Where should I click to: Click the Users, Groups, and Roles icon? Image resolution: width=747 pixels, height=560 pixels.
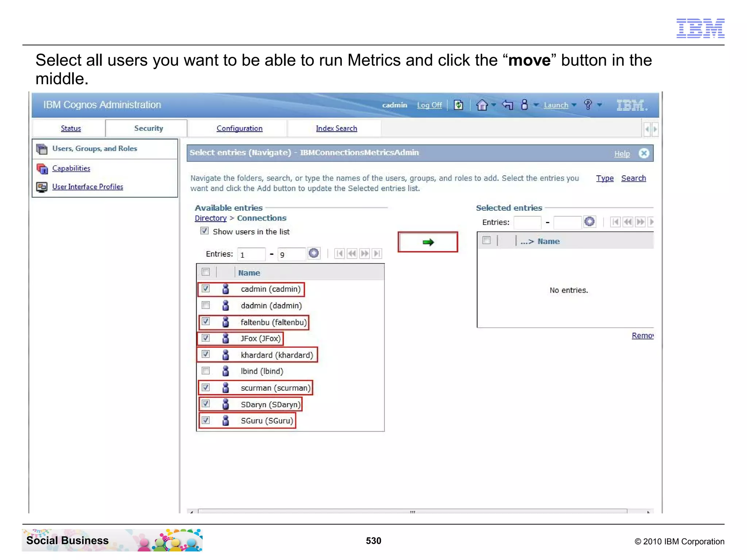pos(42,149)
